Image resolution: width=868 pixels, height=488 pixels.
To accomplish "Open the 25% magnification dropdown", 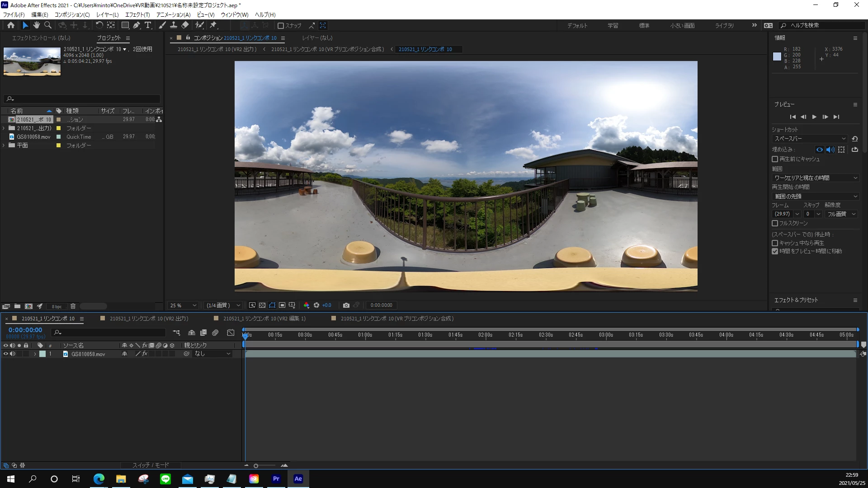I will click(x=183, y=305).
